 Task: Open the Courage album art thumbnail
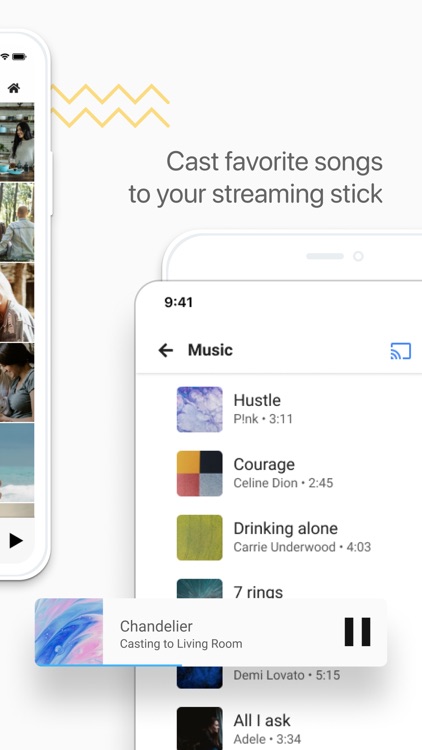pyautogui.click(x=200, y=474)
